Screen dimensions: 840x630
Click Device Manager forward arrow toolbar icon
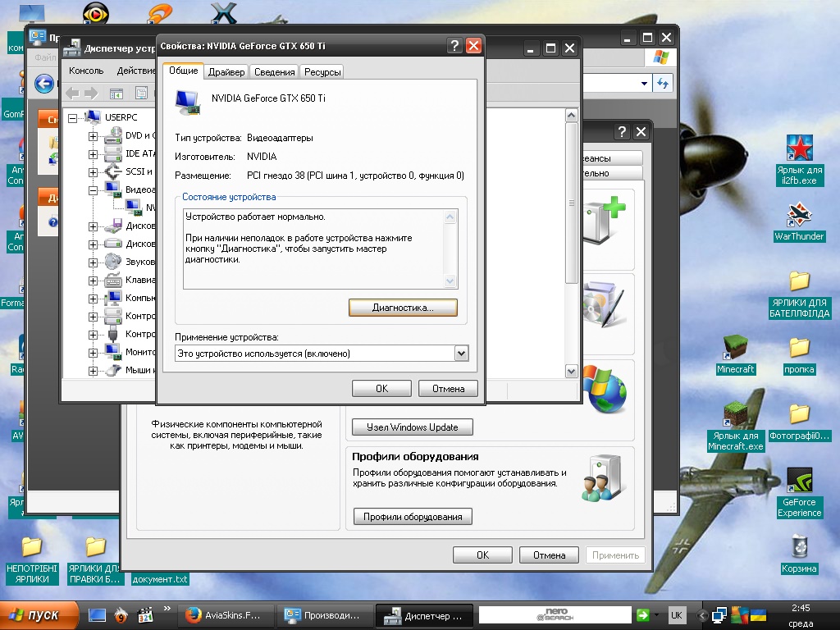[91, 94]
